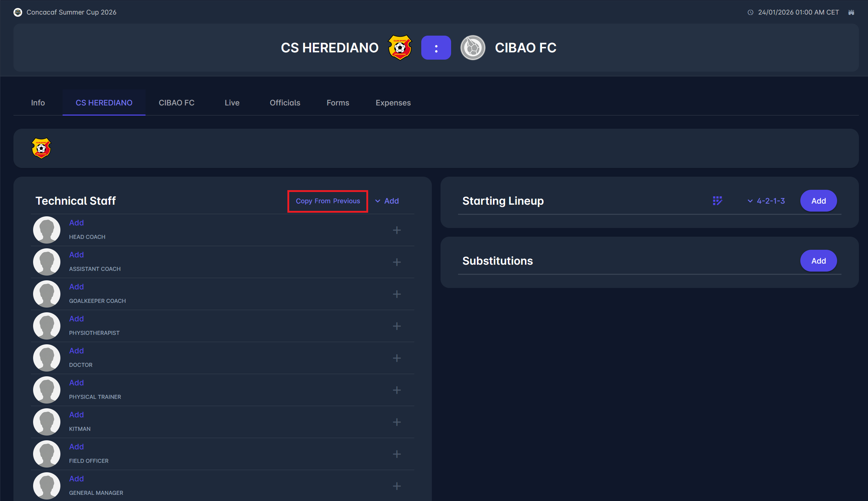Click the Concacaf competition logo icon
Viewport: 868px width, 501px height.
pyautogui.click(x=18, y=12)
